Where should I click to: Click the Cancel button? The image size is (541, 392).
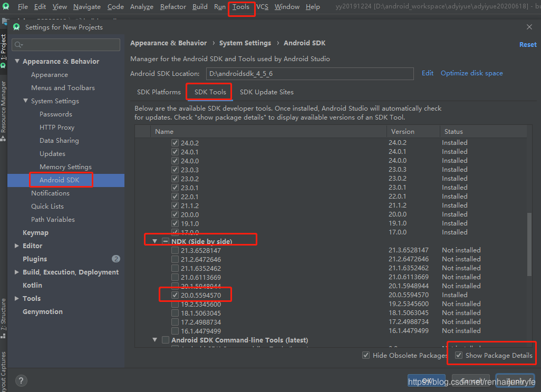(471, 380)
